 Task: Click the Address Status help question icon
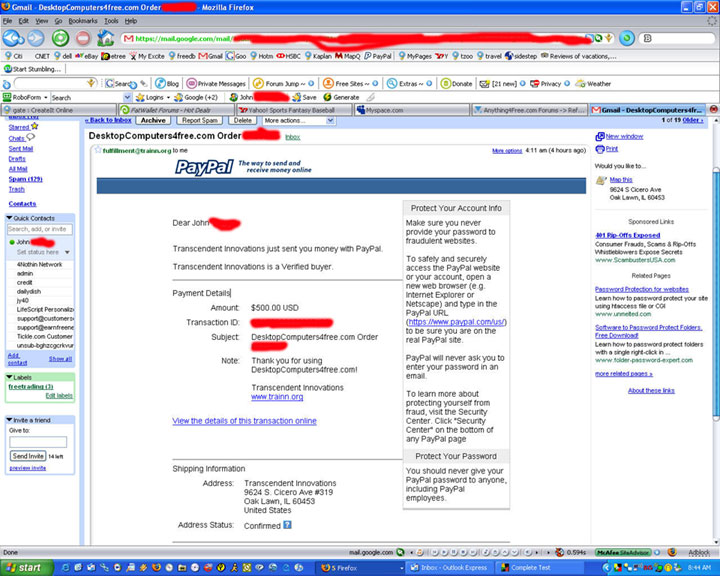click(x=287, y=525)
